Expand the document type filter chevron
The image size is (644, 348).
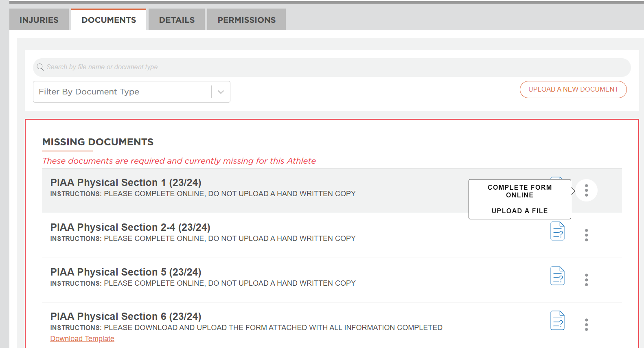221,92
